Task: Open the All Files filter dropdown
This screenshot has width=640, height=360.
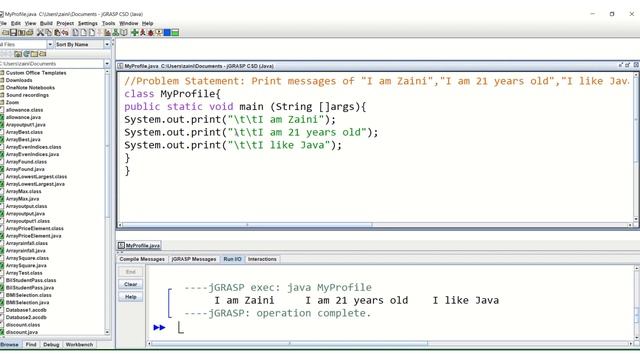Action: coord(50,44)
